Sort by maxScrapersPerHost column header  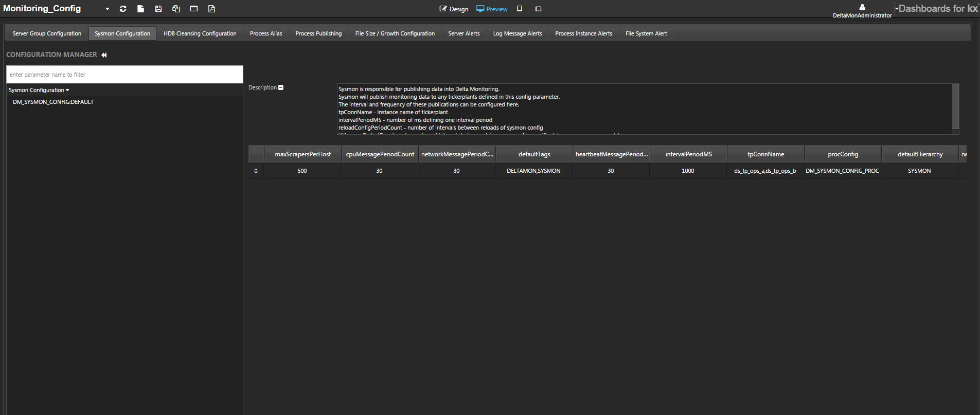coord(302,154)
